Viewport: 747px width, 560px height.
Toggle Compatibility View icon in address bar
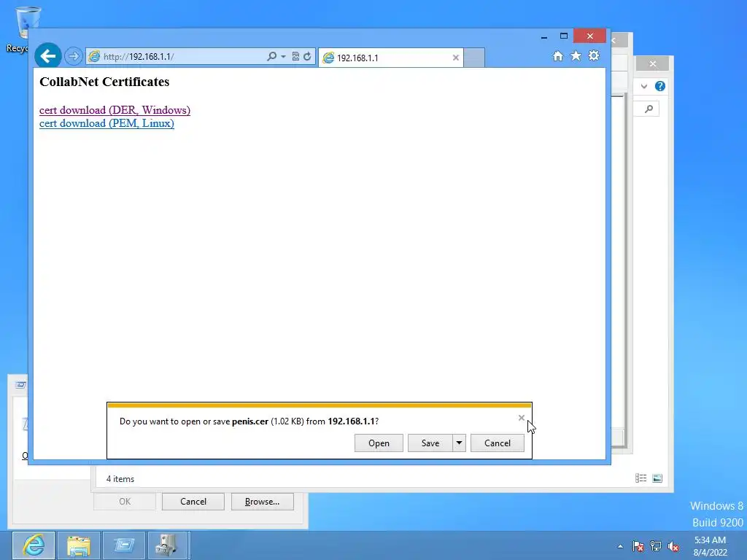point(295,56)
